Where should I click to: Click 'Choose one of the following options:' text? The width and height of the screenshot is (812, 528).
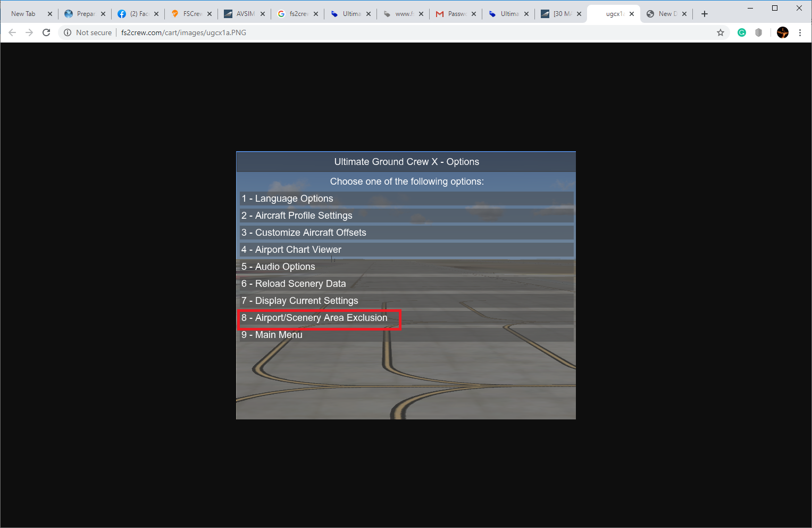click(x=407, y=181)
